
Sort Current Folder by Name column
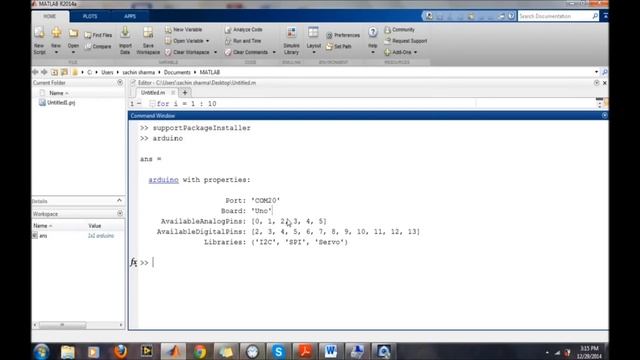58,93
